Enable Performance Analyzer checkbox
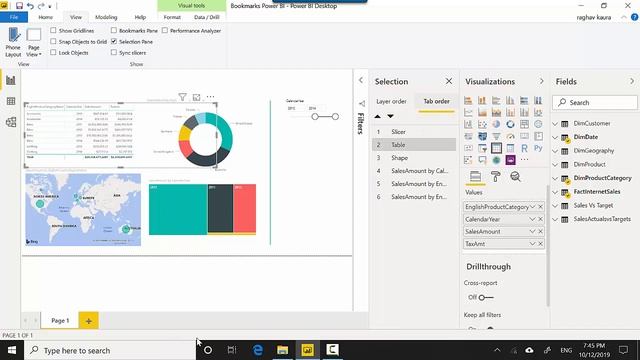The height and width of the screenshot is (360, 640). click(x=165, y=30)
